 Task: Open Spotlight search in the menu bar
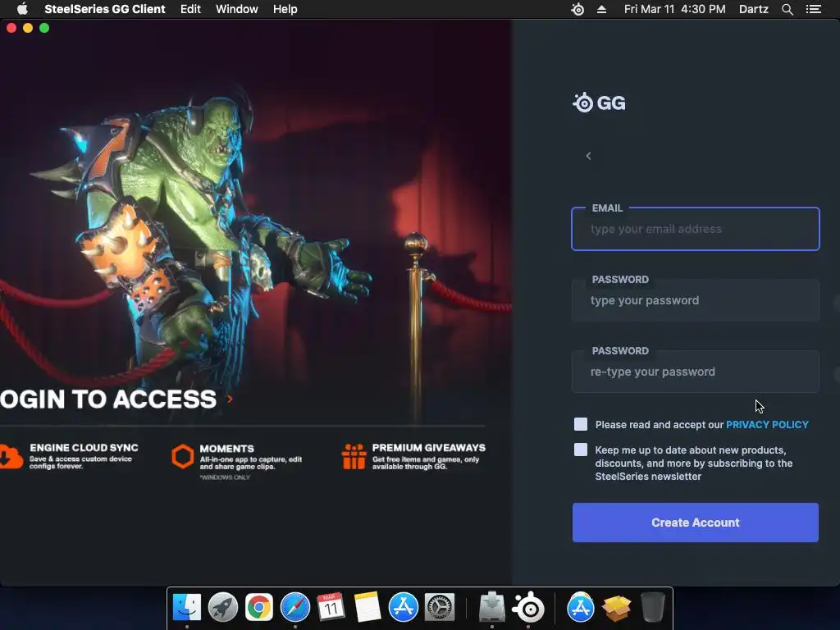point(787,9)
